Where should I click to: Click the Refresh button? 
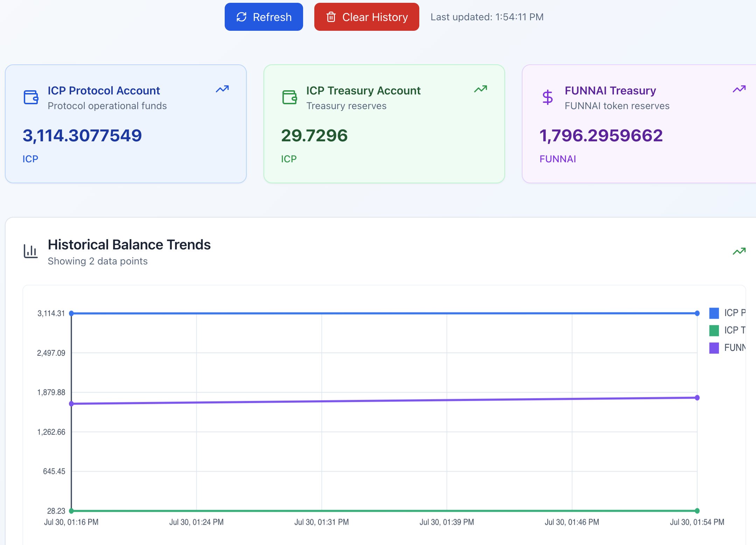pyautogui.click(x=264, y=17)
